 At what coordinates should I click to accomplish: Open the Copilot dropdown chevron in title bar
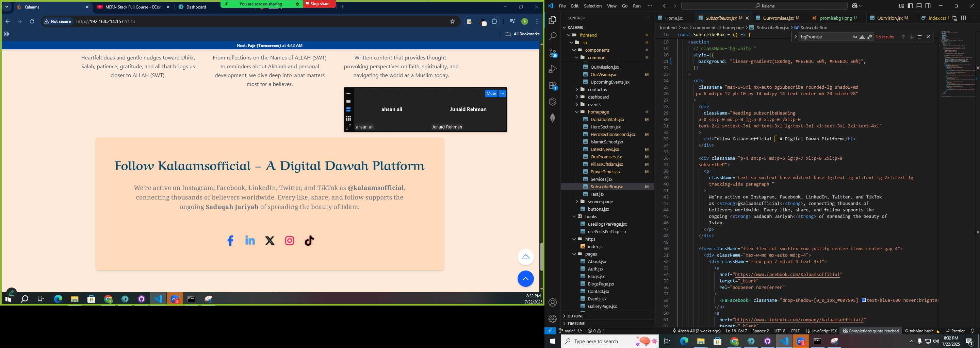pyautogui.click(x=860, y=6)
